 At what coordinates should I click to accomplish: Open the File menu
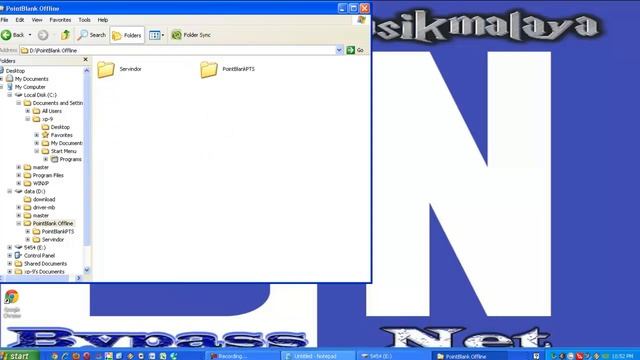pos(4,20)
